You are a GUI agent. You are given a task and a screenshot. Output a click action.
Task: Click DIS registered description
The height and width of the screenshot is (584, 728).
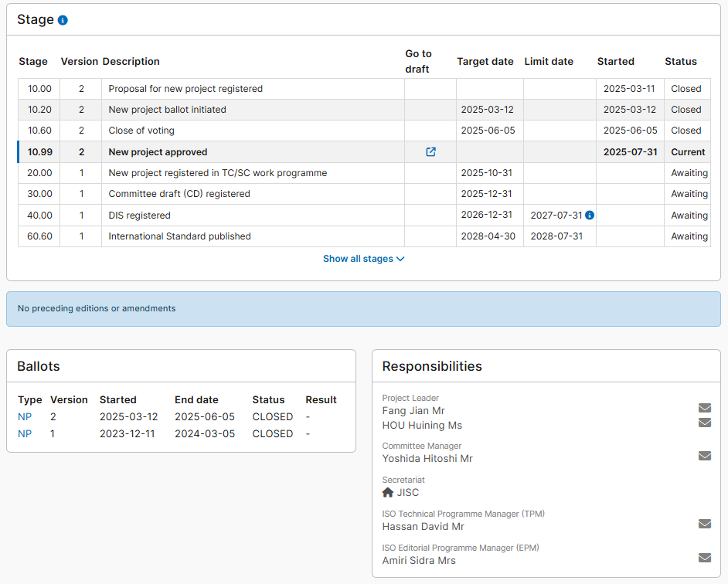pyautogui.click(x=139, y=216)
